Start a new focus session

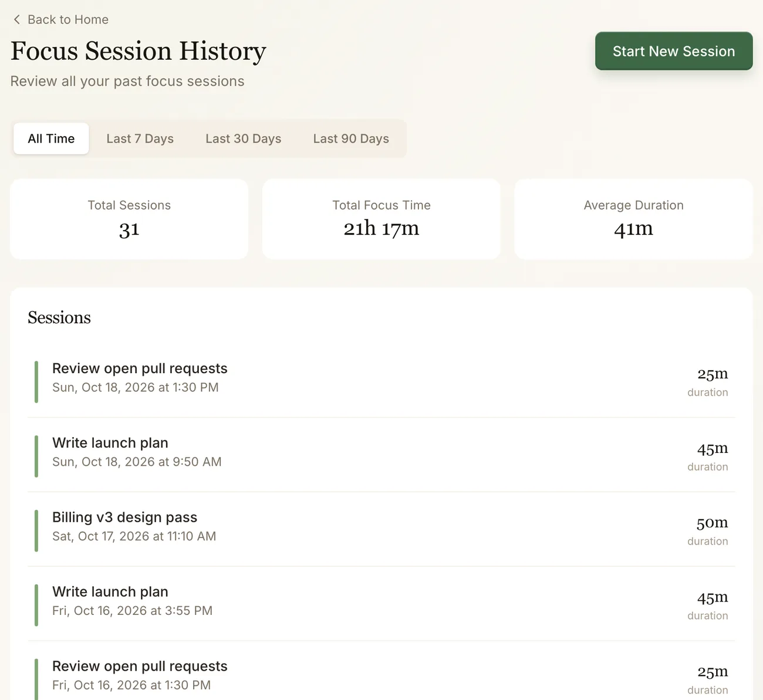click(x=674, y=51)
